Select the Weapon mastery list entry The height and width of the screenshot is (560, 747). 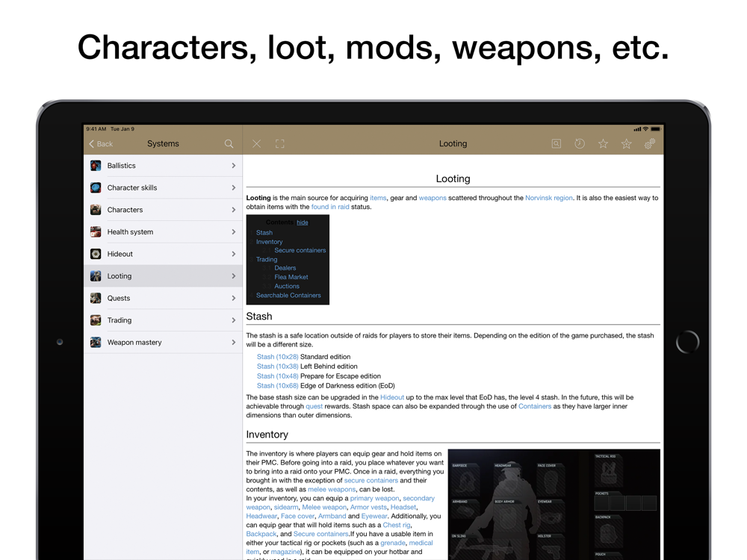coord(163,343)
